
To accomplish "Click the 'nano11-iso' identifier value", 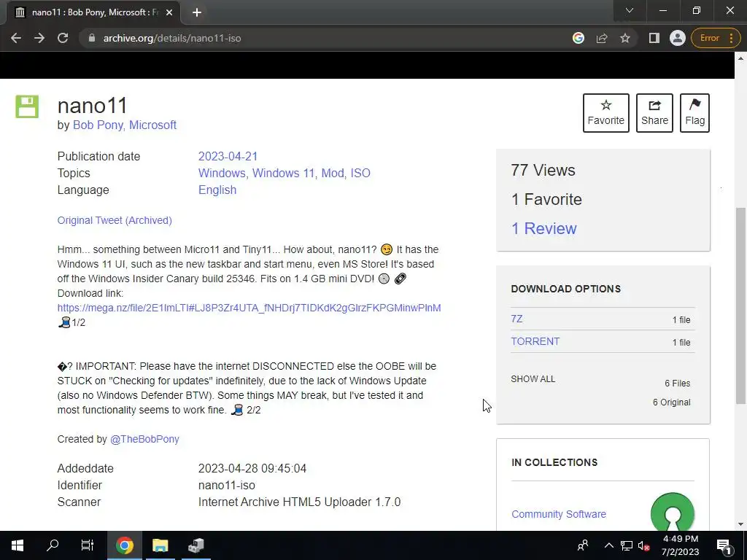I will [227, 485].
